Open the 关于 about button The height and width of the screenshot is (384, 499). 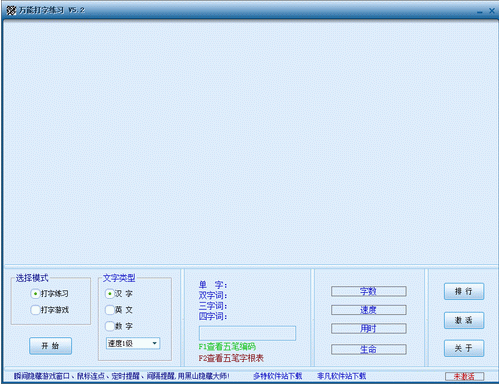pyautogui.click(x=464, y=348)
